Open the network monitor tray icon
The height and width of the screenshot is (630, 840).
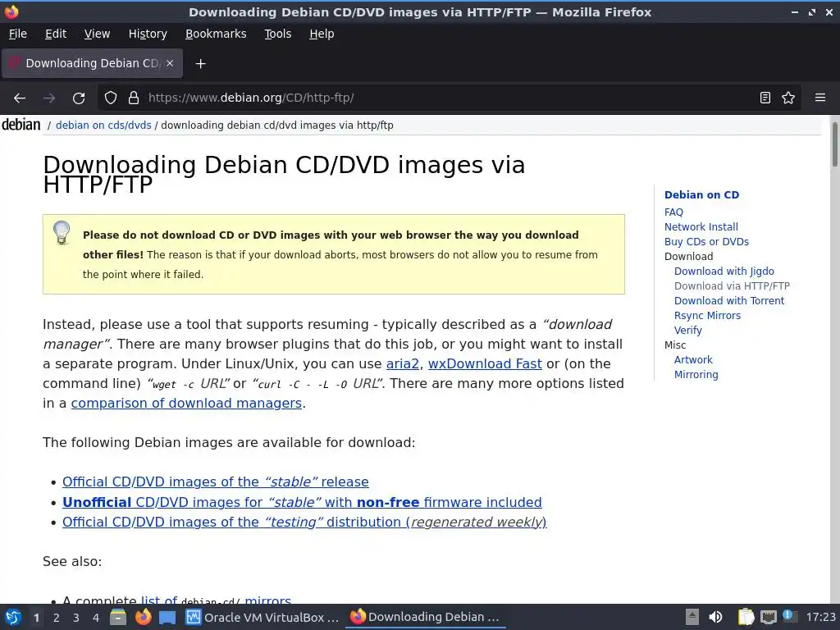click(x=768, y=617)
